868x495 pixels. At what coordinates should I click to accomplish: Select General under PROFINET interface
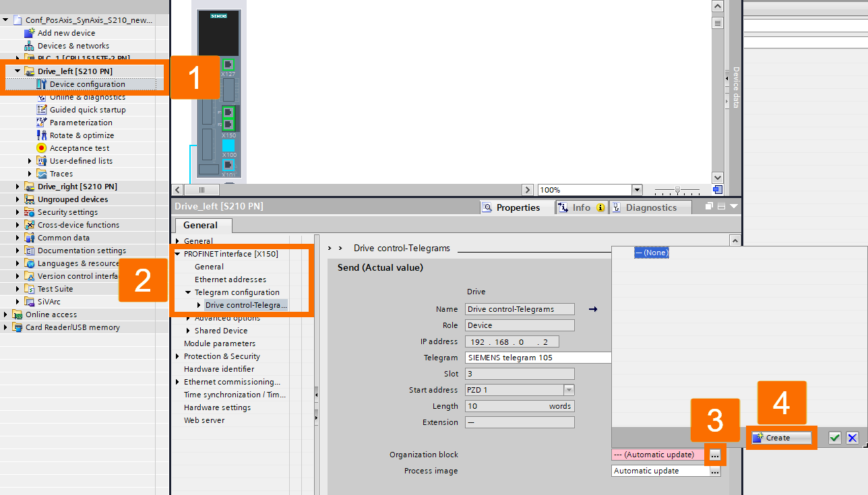[209, 267]
